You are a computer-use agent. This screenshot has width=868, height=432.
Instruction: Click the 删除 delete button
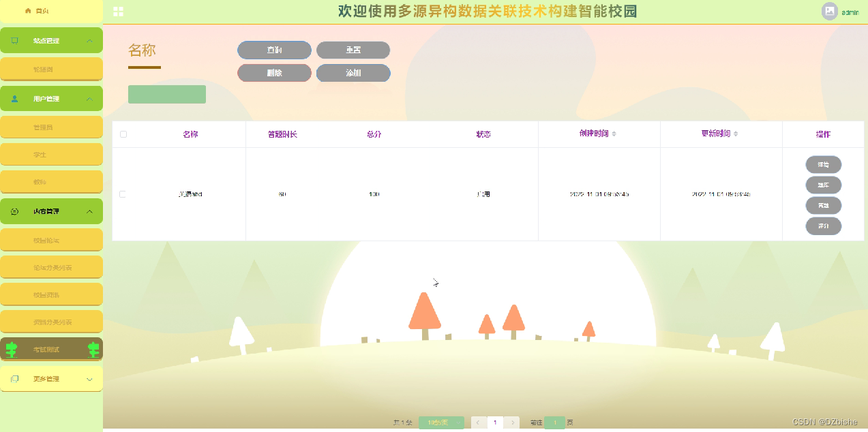(x=274, y=73)
